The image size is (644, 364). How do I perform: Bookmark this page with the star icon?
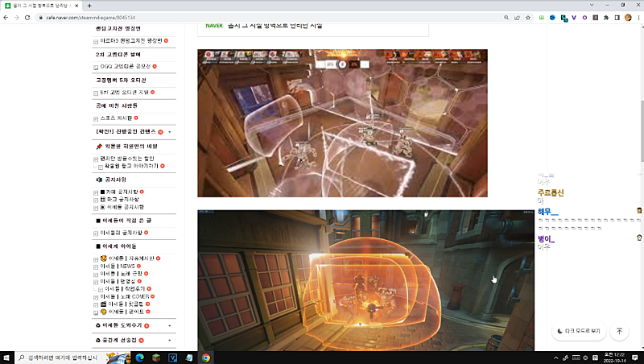point(528,18)
